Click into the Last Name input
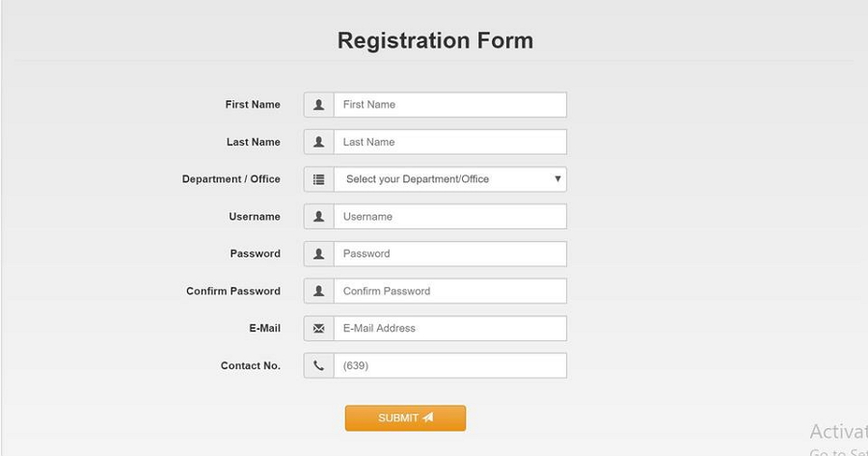This screenshot has height=456, width=868. [x=449, y=142]
